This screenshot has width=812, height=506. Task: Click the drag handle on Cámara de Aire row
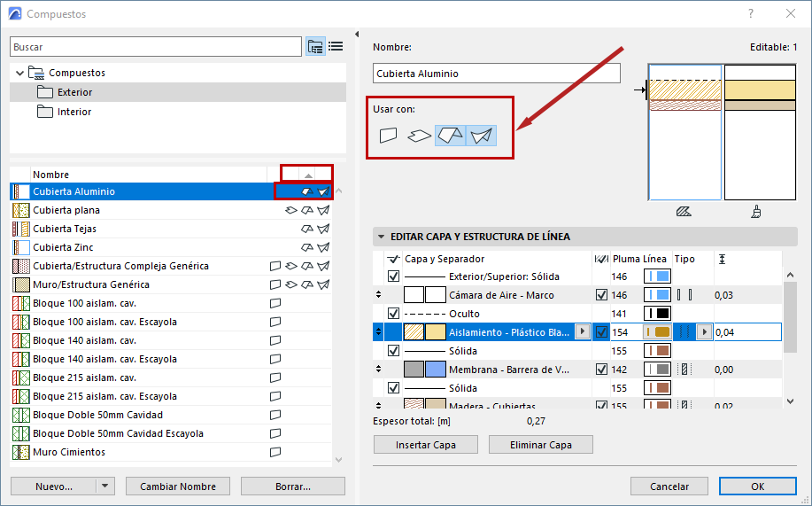pos(379,294)
